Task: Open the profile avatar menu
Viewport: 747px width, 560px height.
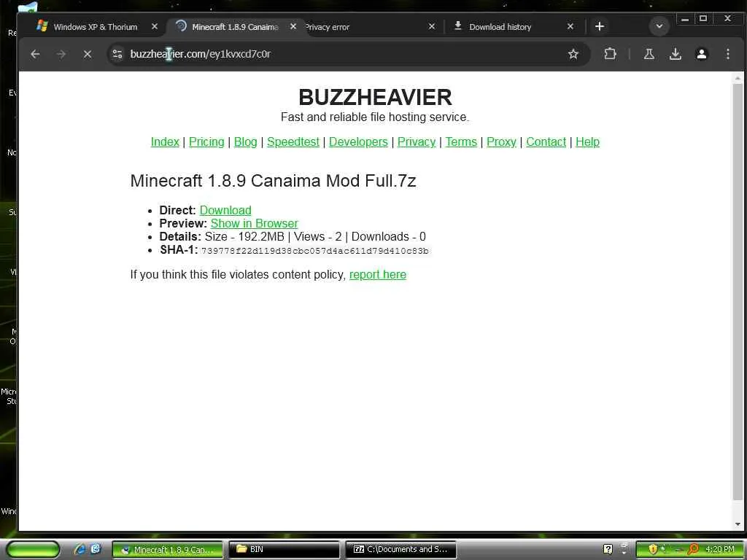Action: pyautogui.click(x=701, y=54)
